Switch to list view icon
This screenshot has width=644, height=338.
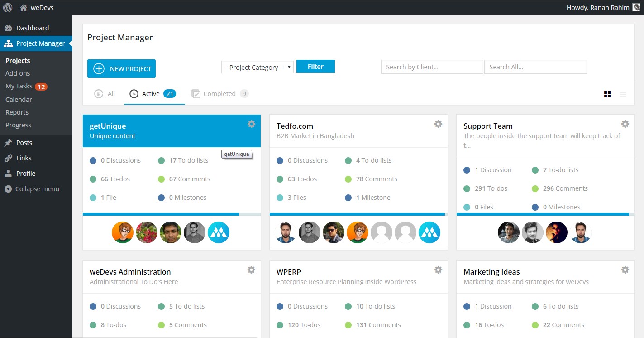tap(623, 94)
